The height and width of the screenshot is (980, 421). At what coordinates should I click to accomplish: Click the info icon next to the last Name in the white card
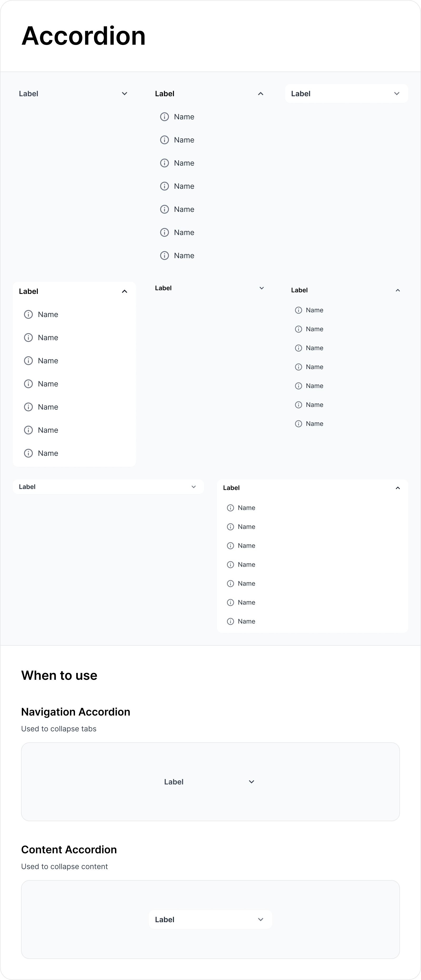(28, 453)
